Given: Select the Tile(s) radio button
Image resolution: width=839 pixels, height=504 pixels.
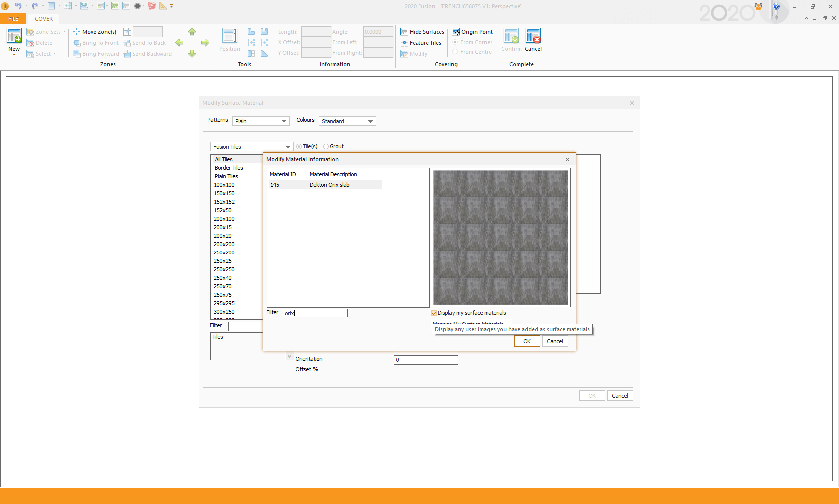Looking at the screenshot, I should tap(299, 147).
